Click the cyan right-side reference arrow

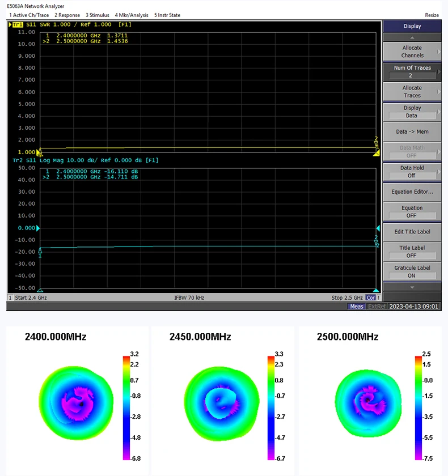378,228
